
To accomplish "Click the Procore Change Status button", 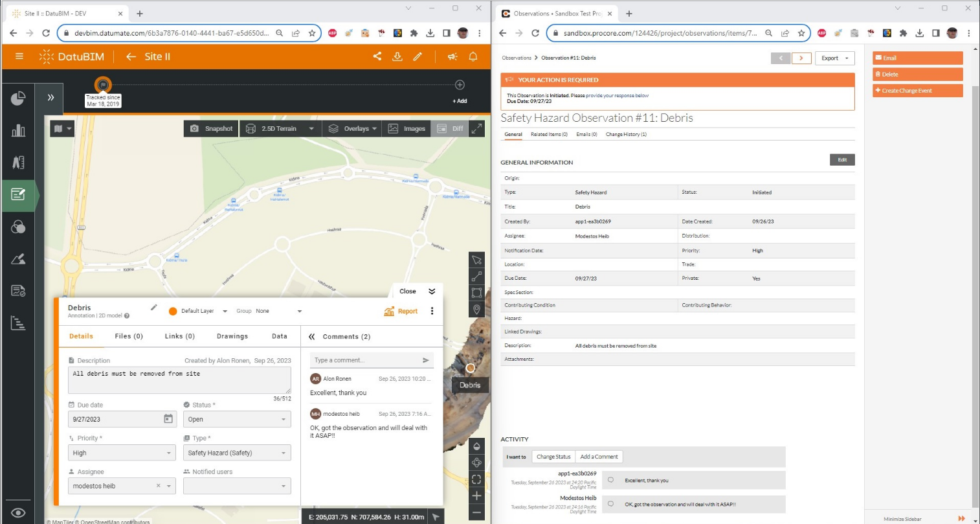I will pos(553,457).
